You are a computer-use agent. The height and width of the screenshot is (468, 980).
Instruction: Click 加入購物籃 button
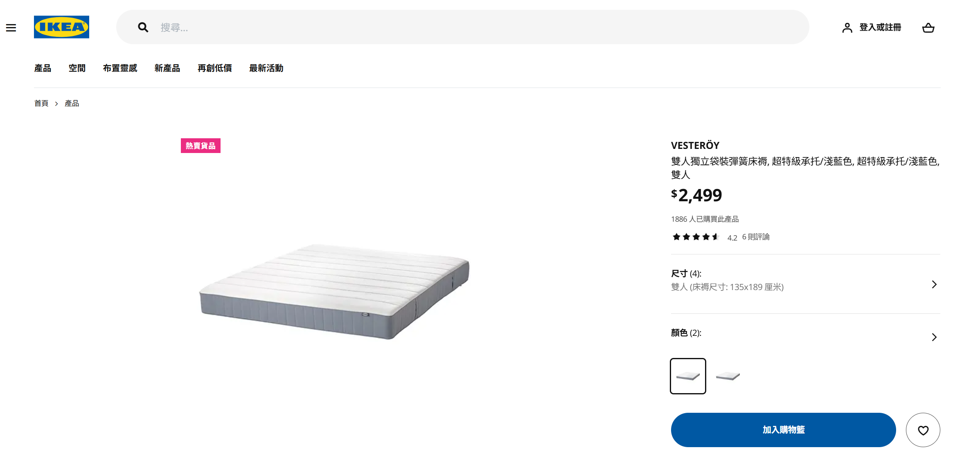[783, 430]
